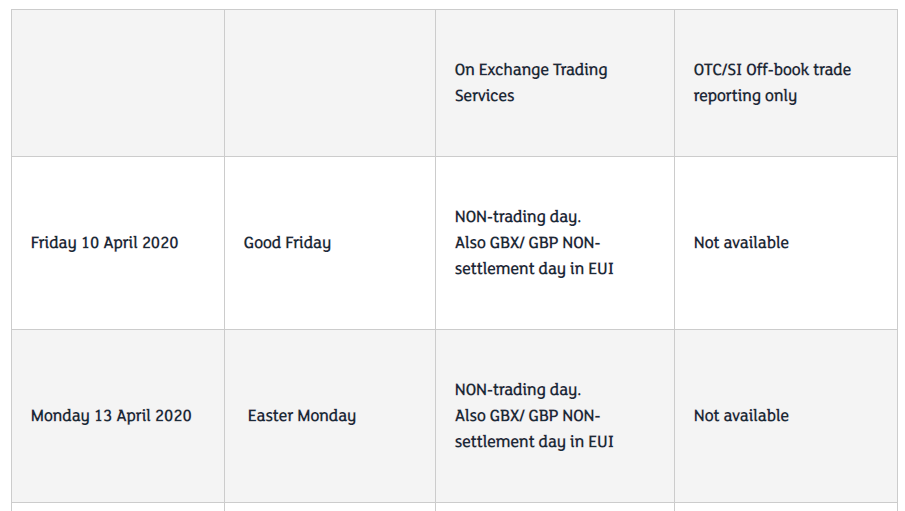Click the empty second header cell

[x=330, y=83]
